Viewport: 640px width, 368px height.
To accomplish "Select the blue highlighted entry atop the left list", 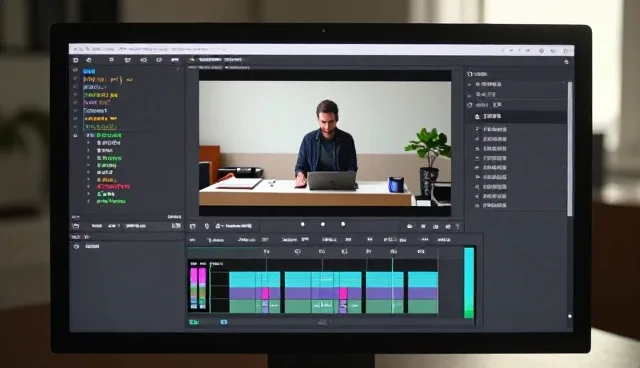I will click(x=89, y=71).
